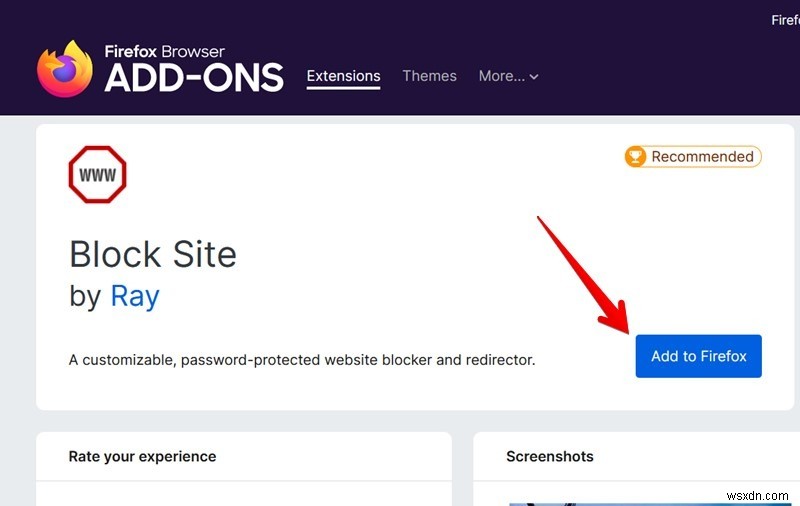Click the trophy icon in the Recommended badge
800x506 pixels.
tap(635, 157)
